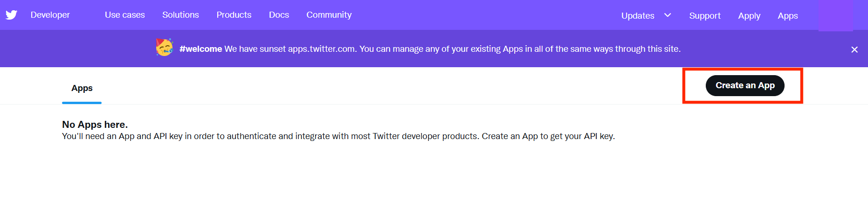This screenshot has width=868, height=210.
Task: Open Apps from the top navigation
Action: 787,16
